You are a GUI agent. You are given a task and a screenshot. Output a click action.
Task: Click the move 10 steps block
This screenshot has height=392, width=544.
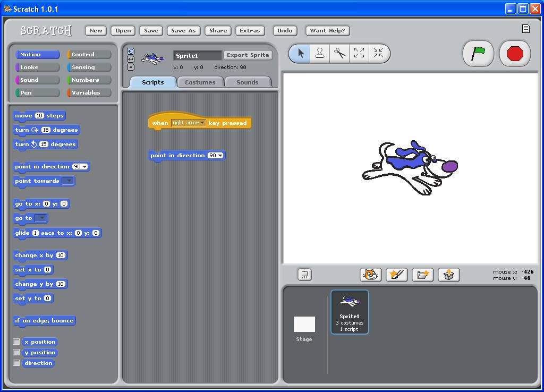[x=39, y=116]
